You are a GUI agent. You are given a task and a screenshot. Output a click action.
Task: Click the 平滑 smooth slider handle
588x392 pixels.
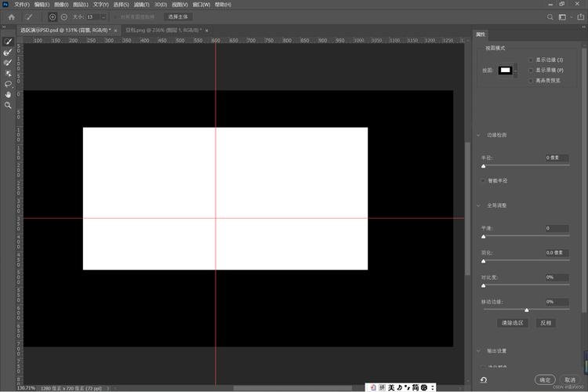[484, 236]
